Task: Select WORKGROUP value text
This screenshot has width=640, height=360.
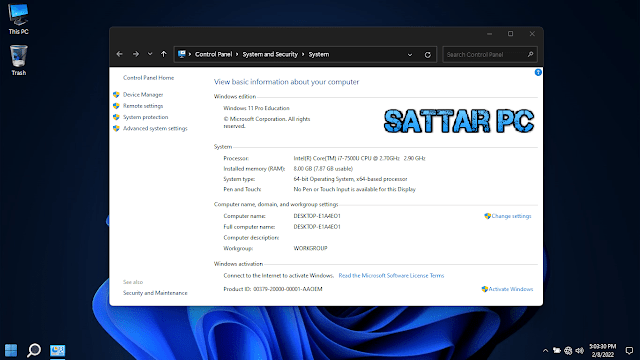Action: pos(310,248)
